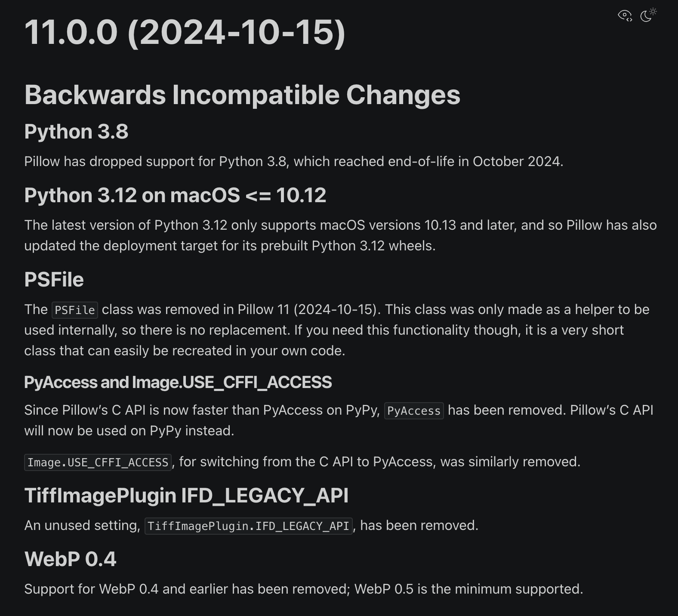This screenshot has width=678, height=616.
Task: Select the TiffImagePlugin IFD_LEGACY_API heading
Action: (x=186, y=496)
